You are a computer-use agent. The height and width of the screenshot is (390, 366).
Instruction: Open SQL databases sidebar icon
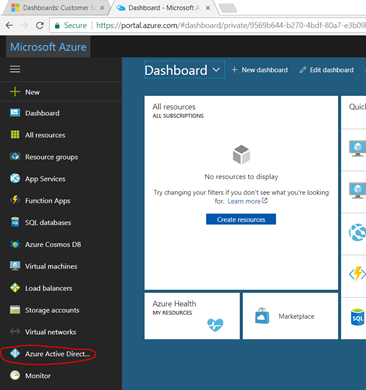pyautogui.click(x=15, y=222)
